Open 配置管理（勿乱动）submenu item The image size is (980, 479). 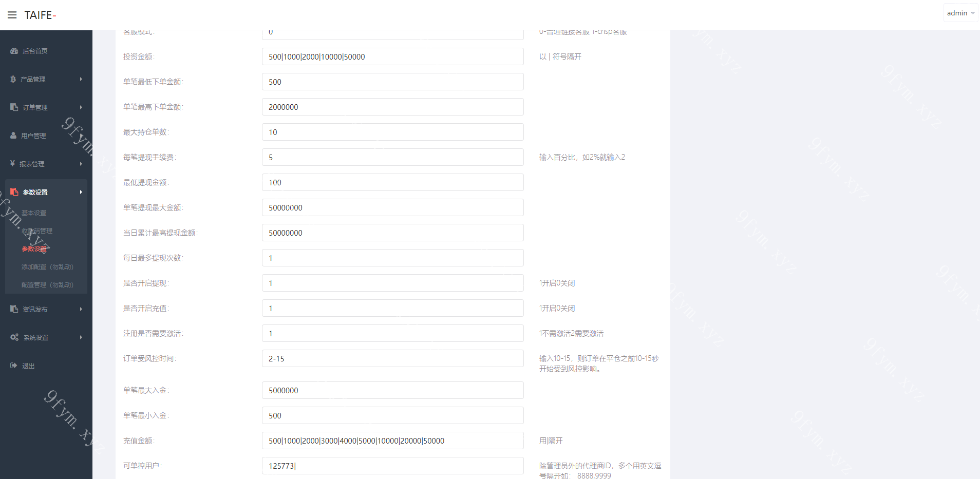pos(47,284)
